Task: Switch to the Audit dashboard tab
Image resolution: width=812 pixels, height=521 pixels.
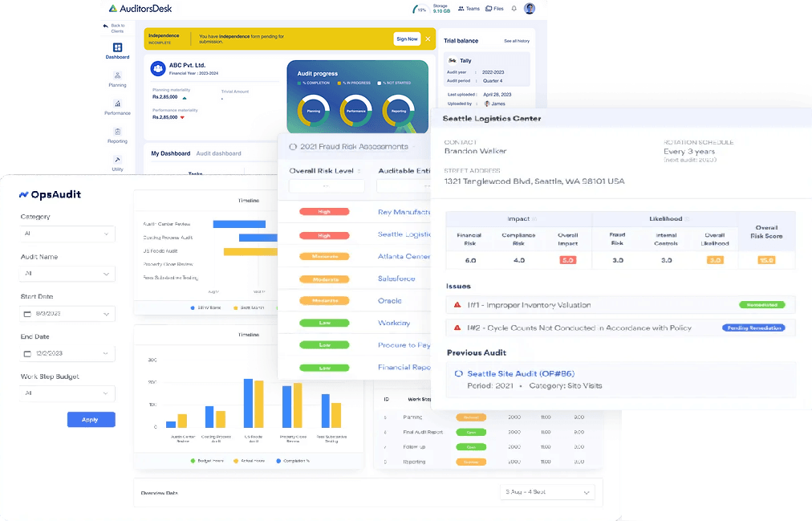Action: tap(218, 153)
